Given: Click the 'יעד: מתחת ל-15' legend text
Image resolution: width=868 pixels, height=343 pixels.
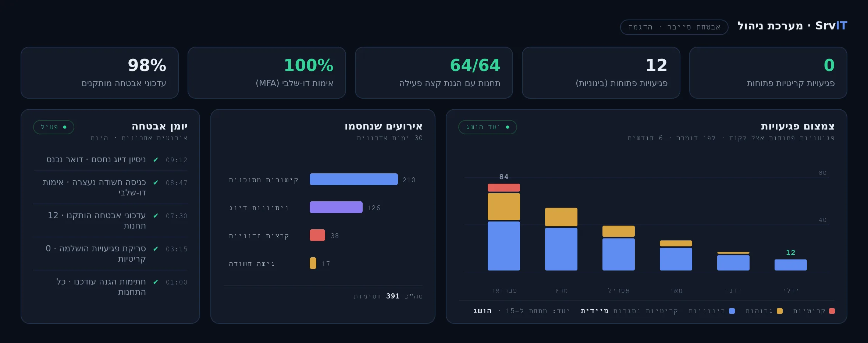Looking at the screenshot, I should coord(537,311).
